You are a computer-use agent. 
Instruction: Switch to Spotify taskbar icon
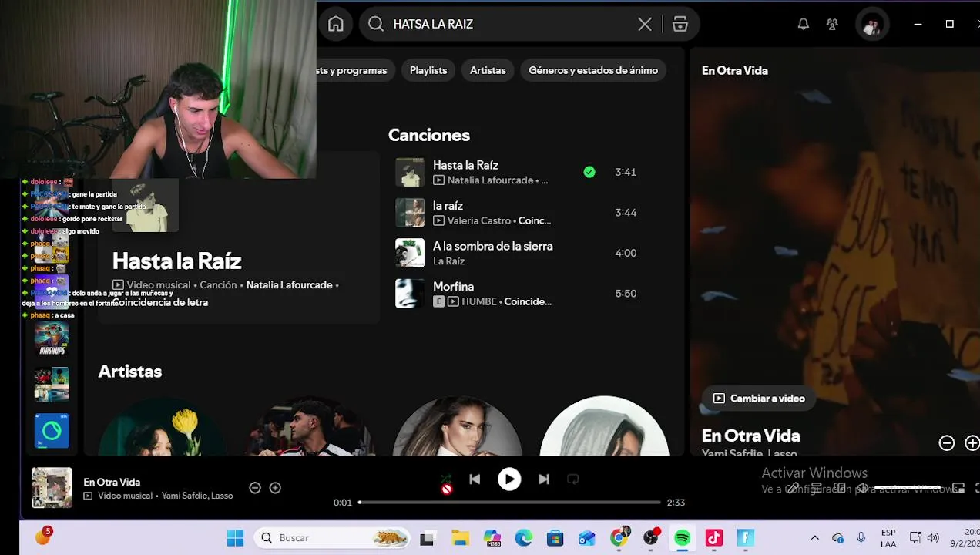click(683, 538)
